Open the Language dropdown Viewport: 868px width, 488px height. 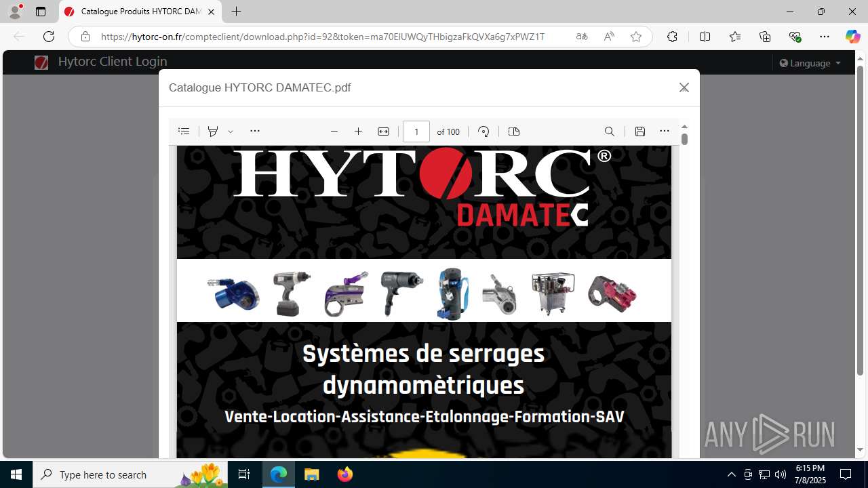point(810,63)
